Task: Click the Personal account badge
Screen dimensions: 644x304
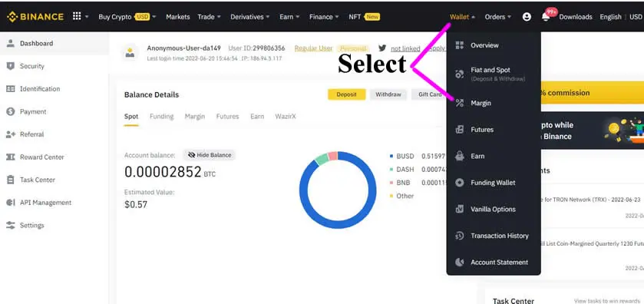Action: point(353,48)
